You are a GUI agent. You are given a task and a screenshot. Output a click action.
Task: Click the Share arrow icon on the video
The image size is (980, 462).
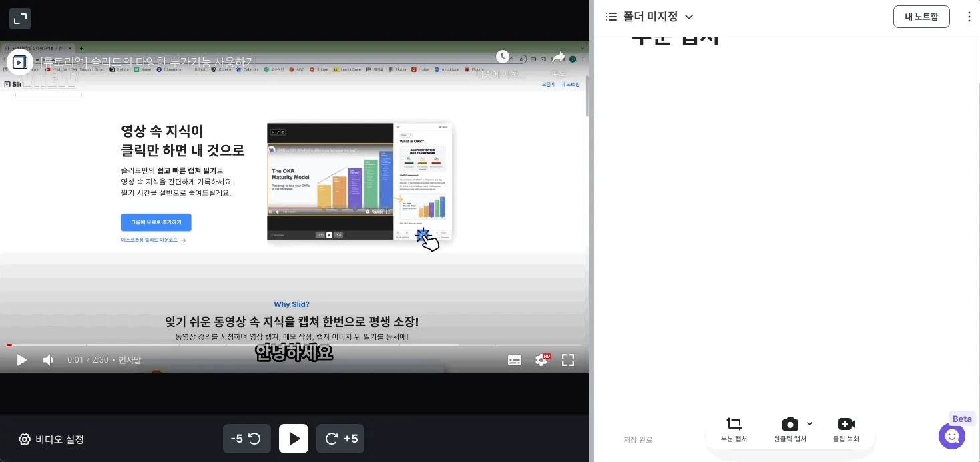(559, 57)
